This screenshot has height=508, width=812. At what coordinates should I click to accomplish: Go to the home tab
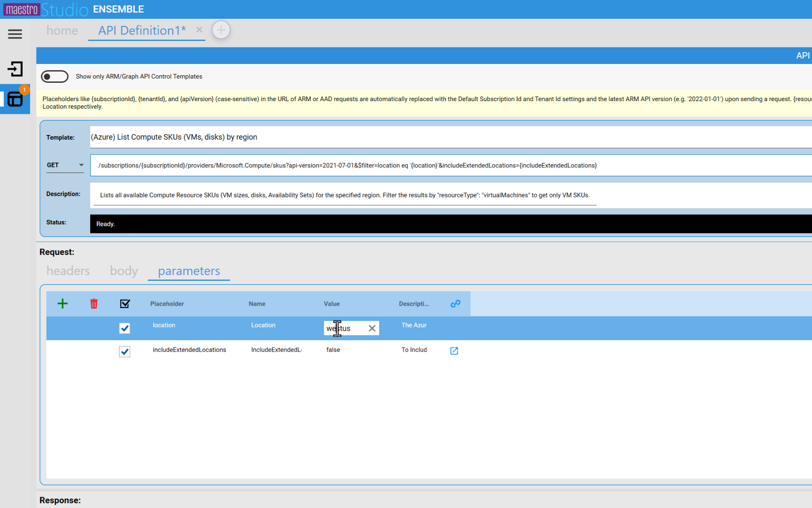point(62,31)
